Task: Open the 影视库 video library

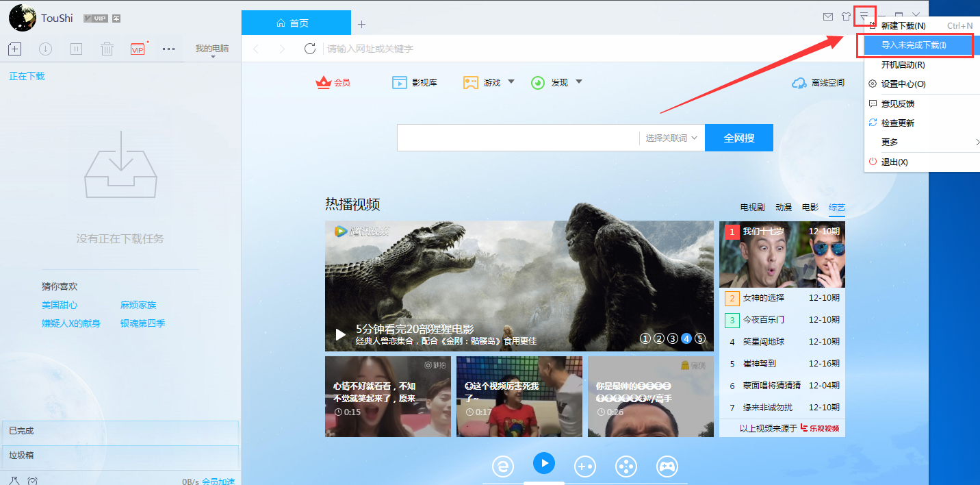Action: pos(415,82)
